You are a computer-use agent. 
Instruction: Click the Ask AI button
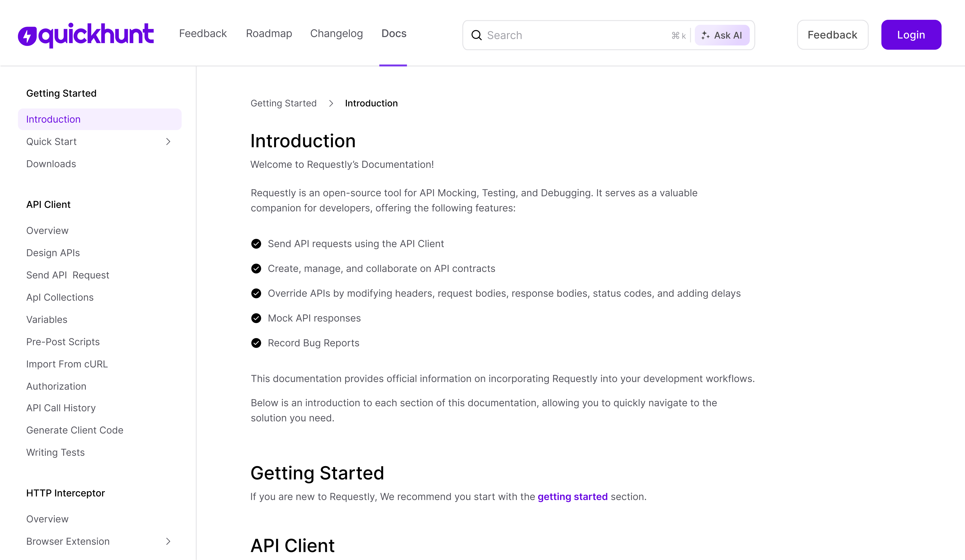coord(722,35)
